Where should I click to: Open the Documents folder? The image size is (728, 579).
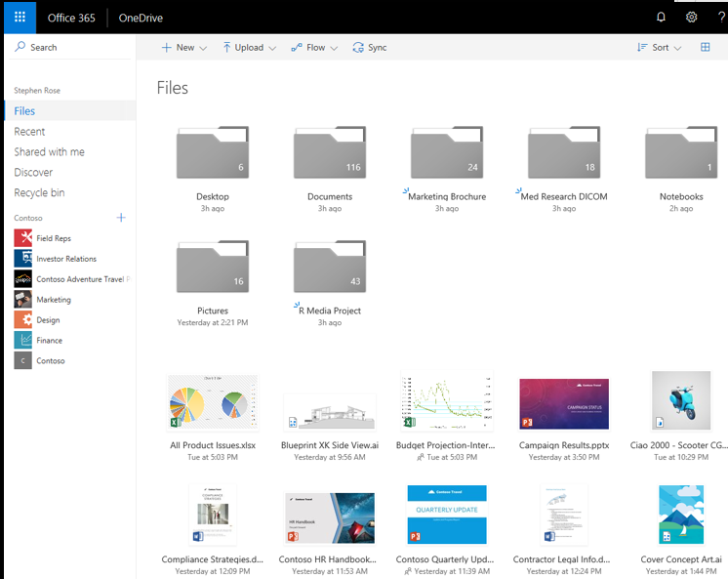[x=330, y=154]
